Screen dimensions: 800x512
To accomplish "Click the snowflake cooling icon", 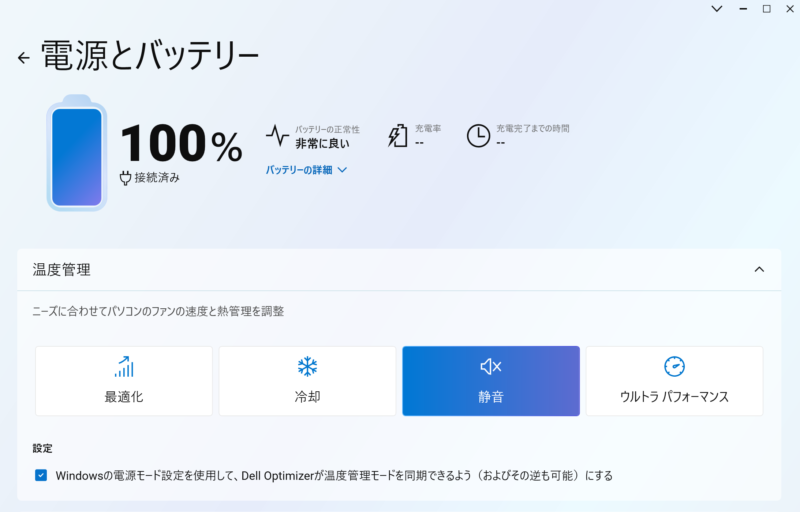I will pyautogui.click(x=307, y=366).
